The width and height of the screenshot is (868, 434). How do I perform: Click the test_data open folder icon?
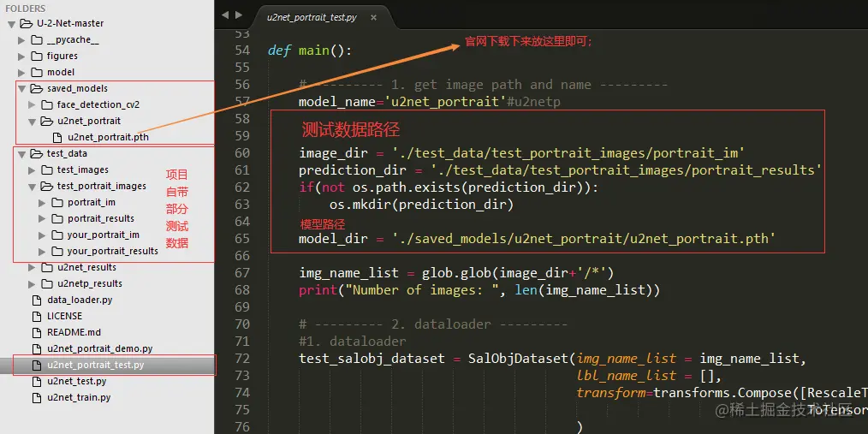tap(37, 154)
